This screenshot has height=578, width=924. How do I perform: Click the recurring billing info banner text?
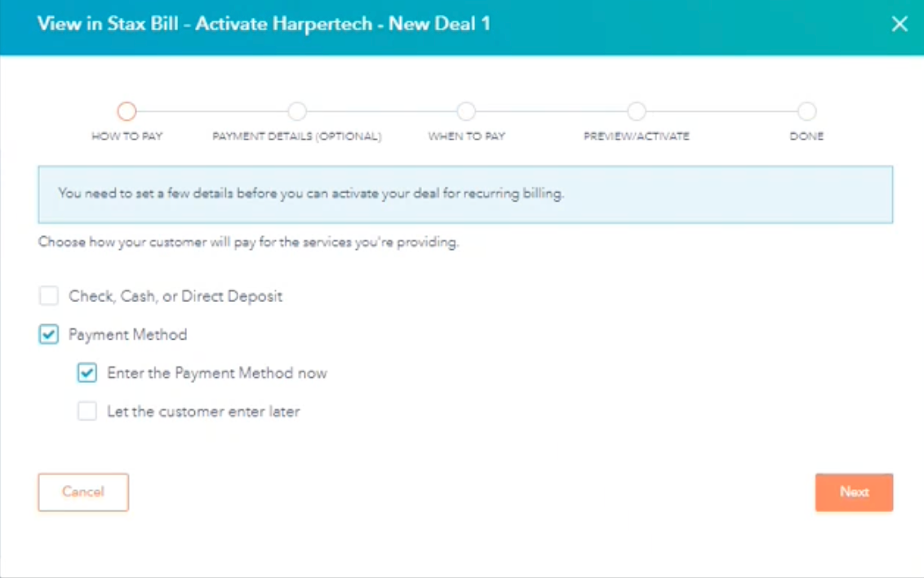click(x=311, y=193)
